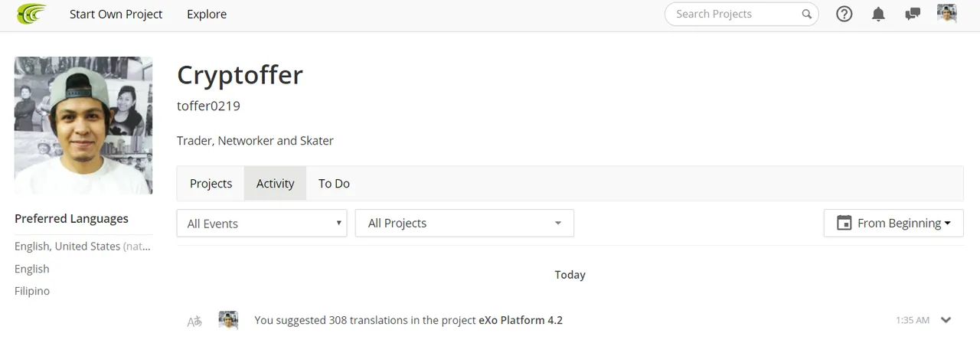
Task: Open the messages chat icon
Action: (912, 14)
